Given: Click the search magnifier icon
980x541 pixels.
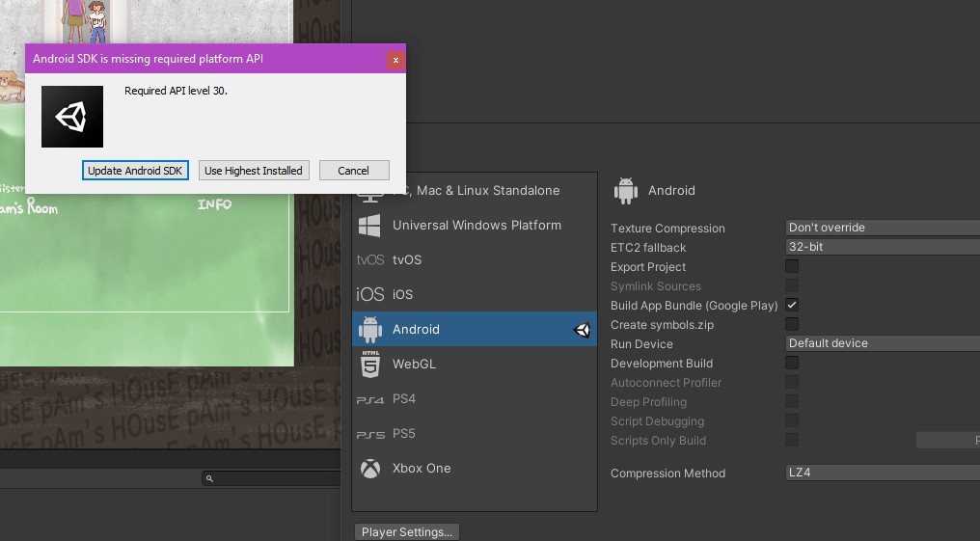Looking at the screenshot, I should click(209, 478).
